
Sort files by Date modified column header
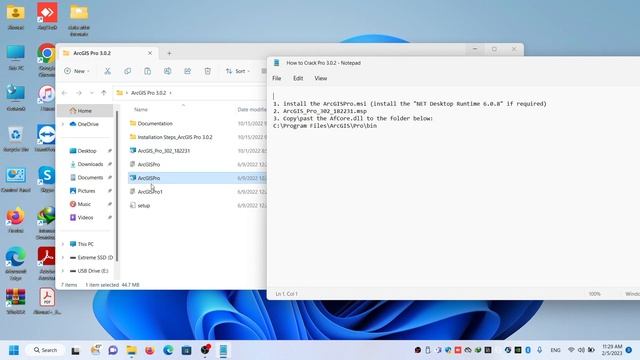point(251,109)
